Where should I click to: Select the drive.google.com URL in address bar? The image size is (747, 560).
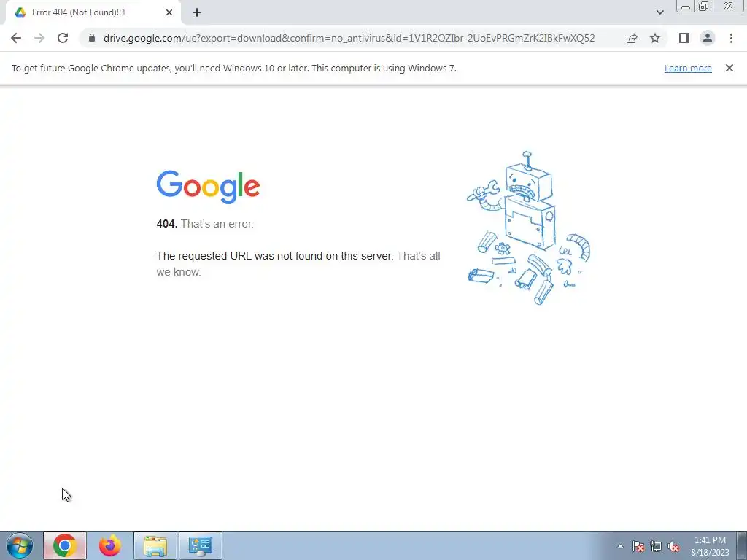tap(349, 38)
